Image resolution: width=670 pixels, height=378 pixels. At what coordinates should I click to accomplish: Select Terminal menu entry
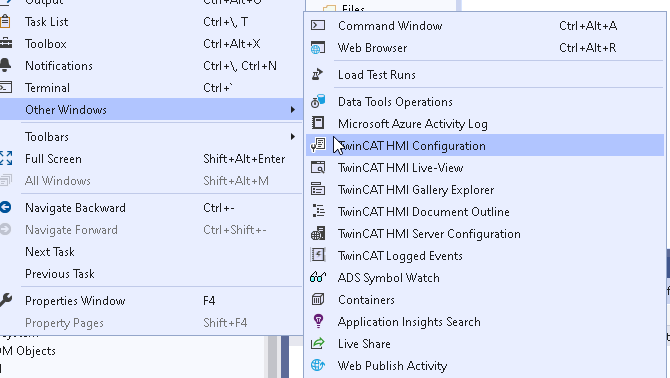click(x=150, y=88)
